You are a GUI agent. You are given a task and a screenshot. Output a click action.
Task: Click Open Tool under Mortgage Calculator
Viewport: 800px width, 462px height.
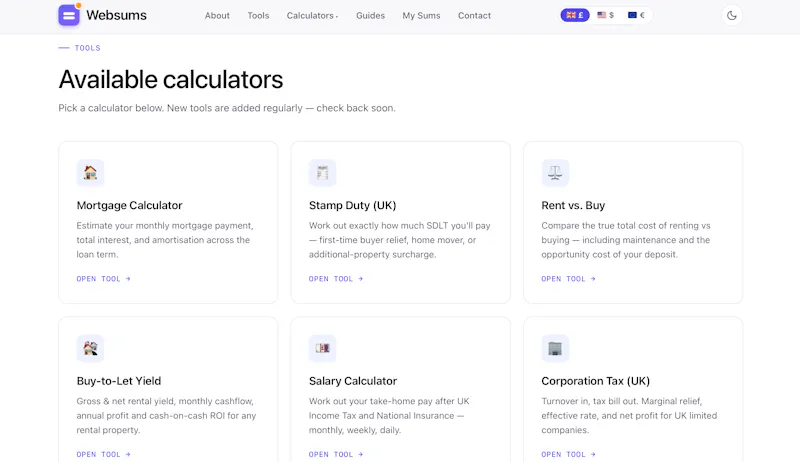pos(104,279)
